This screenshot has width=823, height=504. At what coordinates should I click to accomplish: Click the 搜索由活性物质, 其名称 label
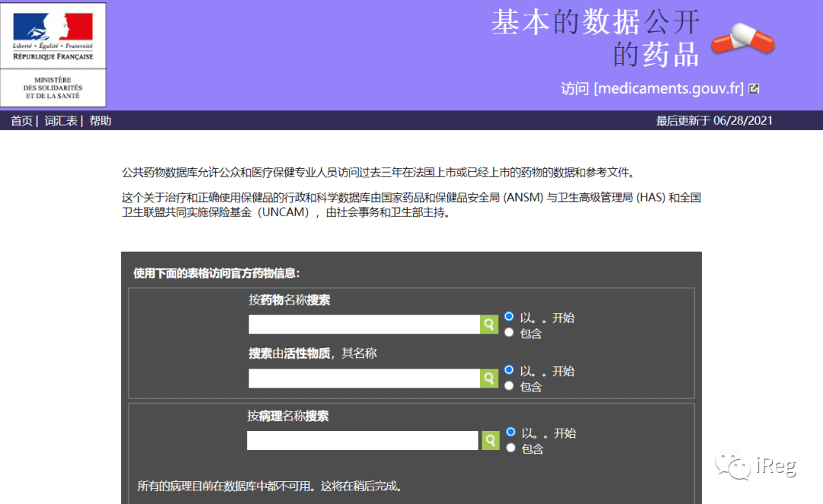point(313,353)
